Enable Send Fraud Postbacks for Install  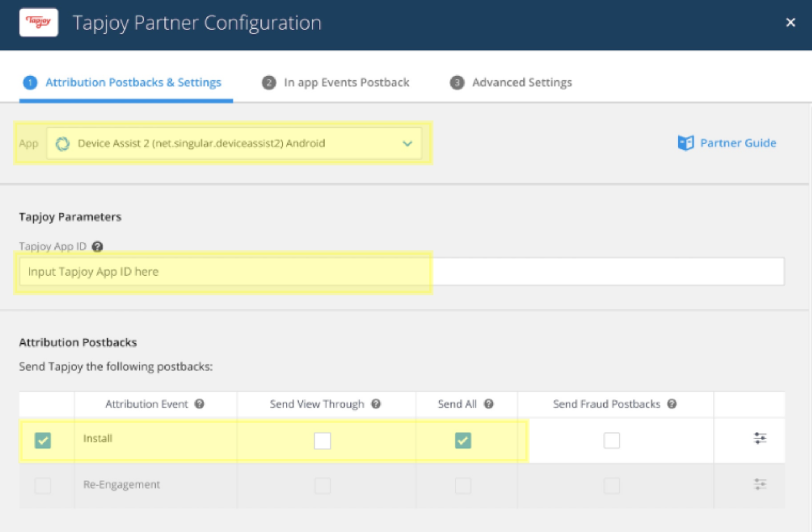[x=612, y=440]
